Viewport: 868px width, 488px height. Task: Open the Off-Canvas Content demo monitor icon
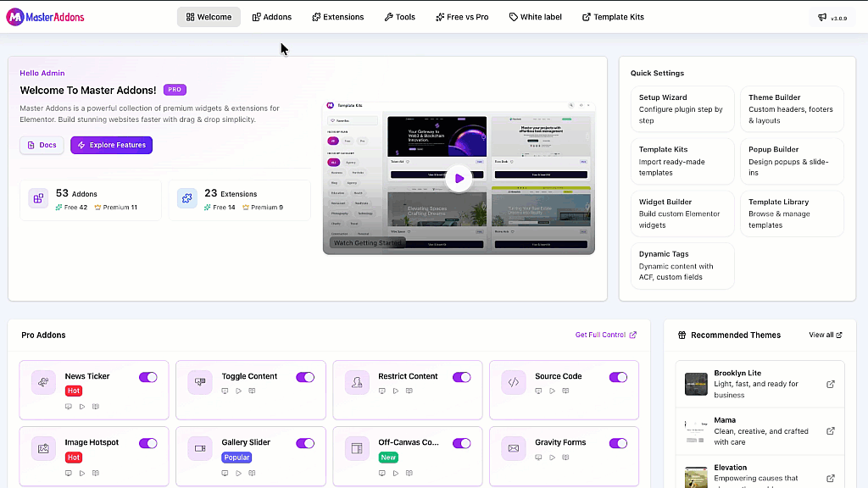tap(382, 474)
